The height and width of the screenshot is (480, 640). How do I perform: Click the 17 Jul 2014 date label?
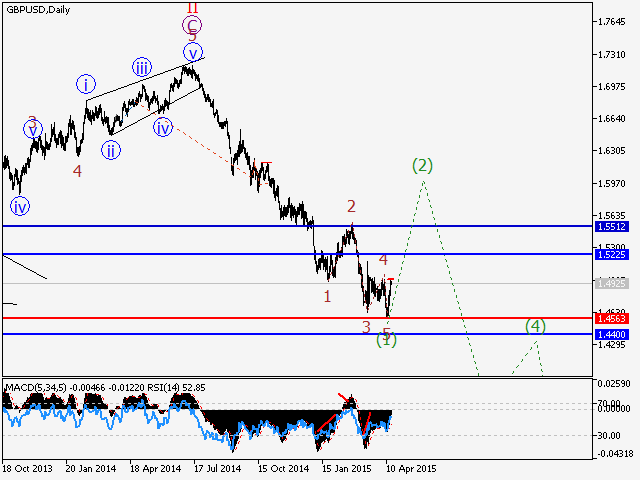coord(218,469)
